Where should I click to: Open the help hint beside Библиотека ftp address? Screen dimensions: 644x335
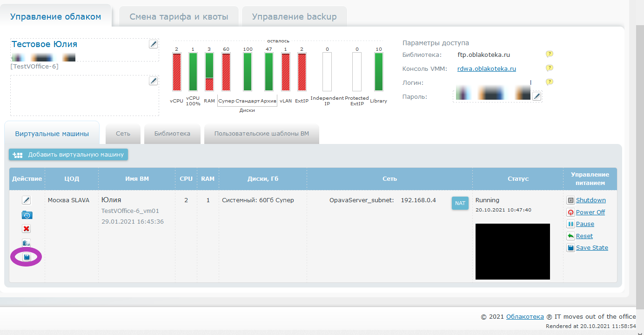click(549, 54)
